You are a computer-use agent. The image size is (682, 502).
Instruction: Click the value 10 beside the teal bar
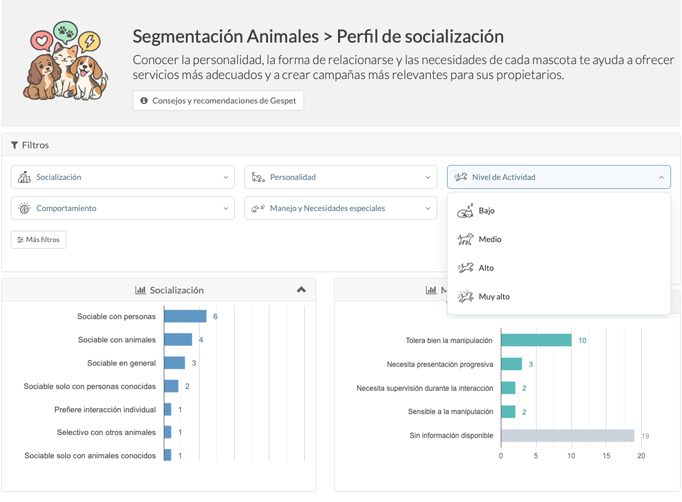pos(582,341)
